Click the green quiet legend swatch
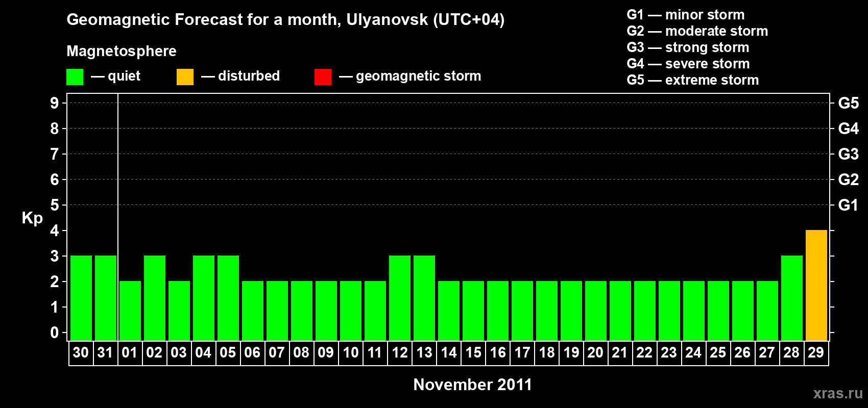 (x=75, y=77)
